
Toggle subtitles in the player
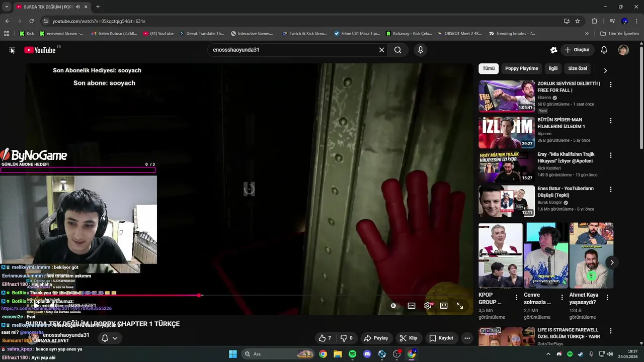412,305
